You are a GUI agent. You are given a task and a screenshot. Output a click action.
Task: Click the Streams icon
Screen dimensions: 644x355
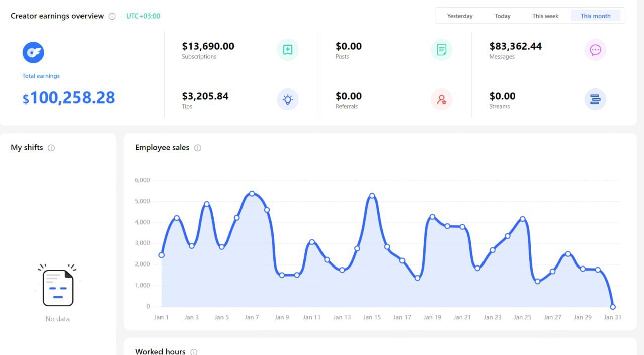pos(595,100)
